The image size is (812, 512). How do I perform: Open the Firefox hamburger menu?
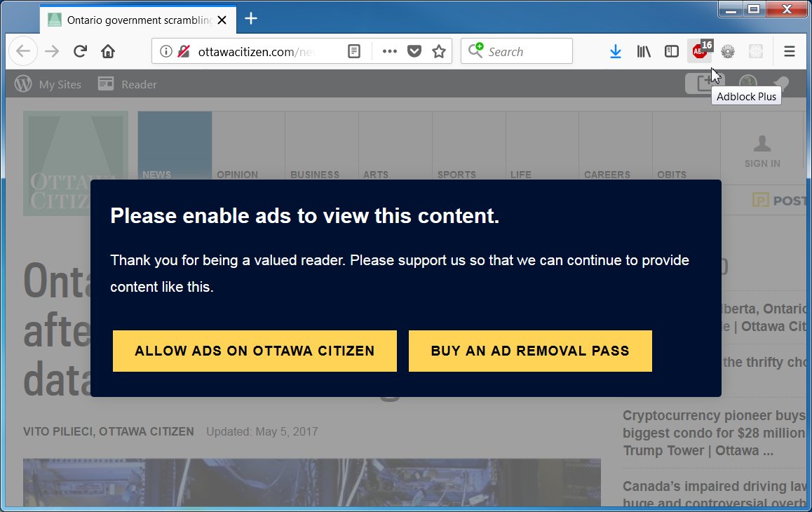click(789, 50)
